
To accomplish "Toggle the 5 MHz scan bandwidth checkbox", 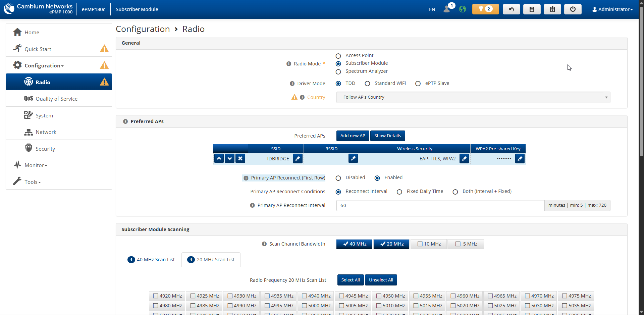I will click(466, 244).
